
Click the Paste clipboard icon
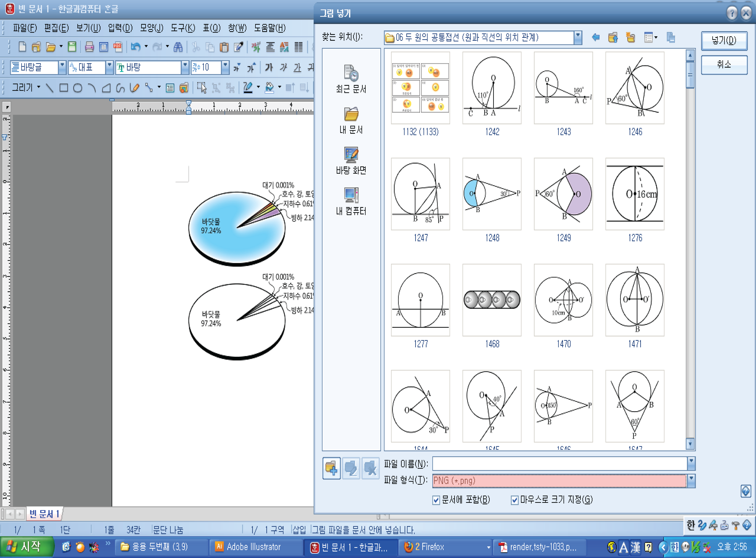point(224,47)
